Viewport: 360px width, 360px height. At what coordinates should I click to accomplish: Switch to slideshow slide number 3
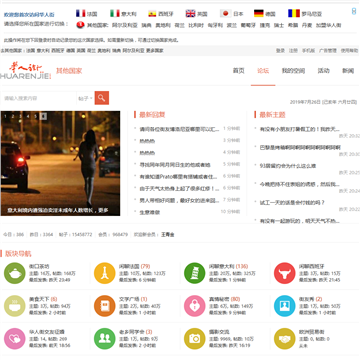click(x=21, y=116)
